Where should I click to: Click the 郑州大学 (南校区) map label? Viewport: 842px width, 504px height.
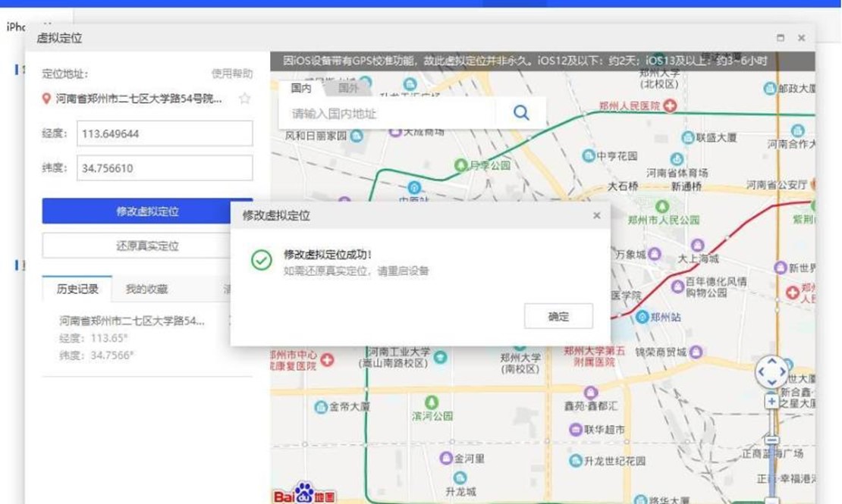click(x=520, y=363)
